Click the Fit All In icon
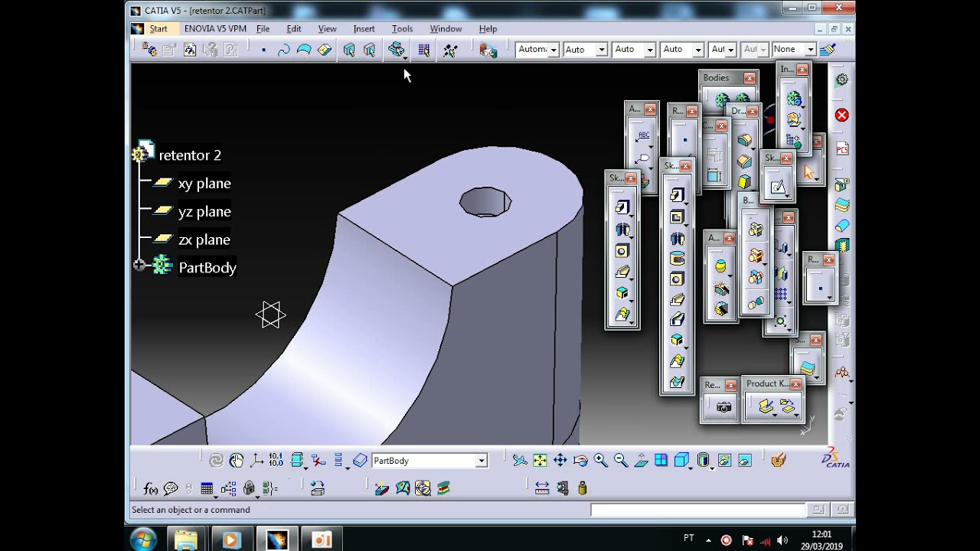Image resolution: width=980 pixels, height=551 pixels. tap(540, 460)
